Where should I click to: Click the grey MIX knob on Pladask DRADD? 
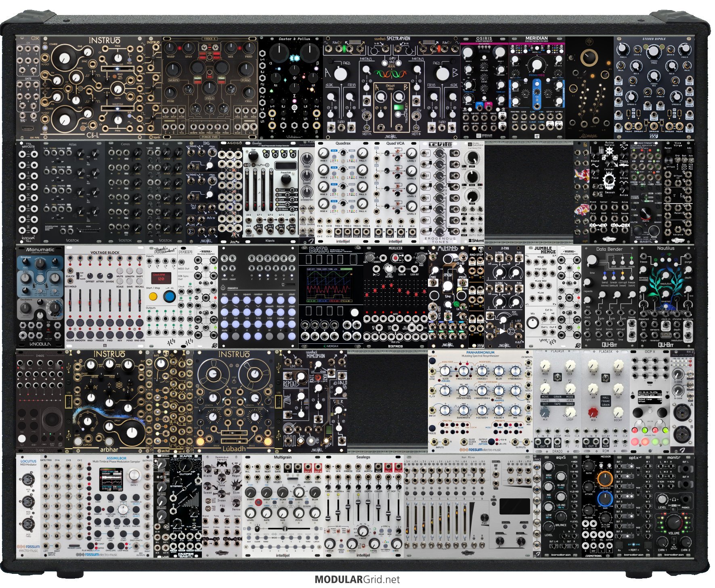coord(545,412)
